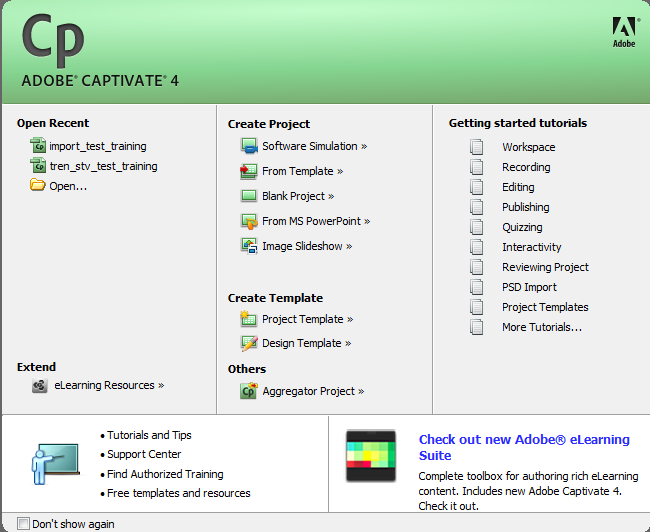Open the Support Center link

coord(144,454)
